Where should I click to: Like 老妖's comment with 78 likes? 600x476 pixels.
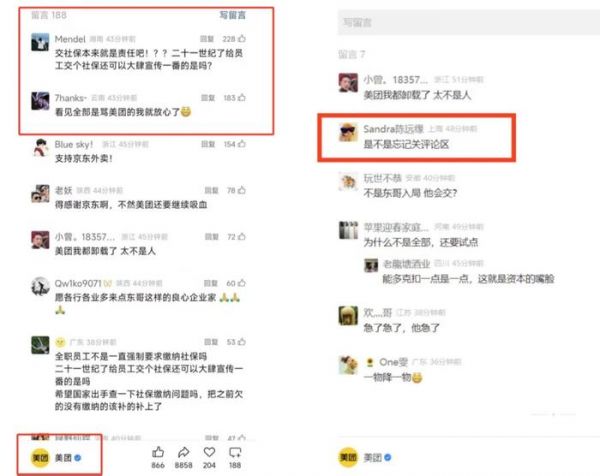tap(242, 190)
